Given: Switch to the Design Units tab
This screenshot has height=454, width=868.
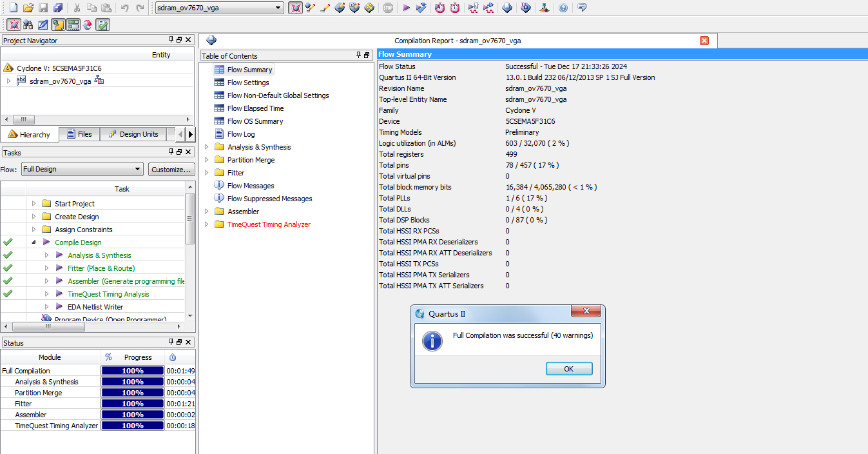Looking at the screenshot, I should (x=133, y=134).
